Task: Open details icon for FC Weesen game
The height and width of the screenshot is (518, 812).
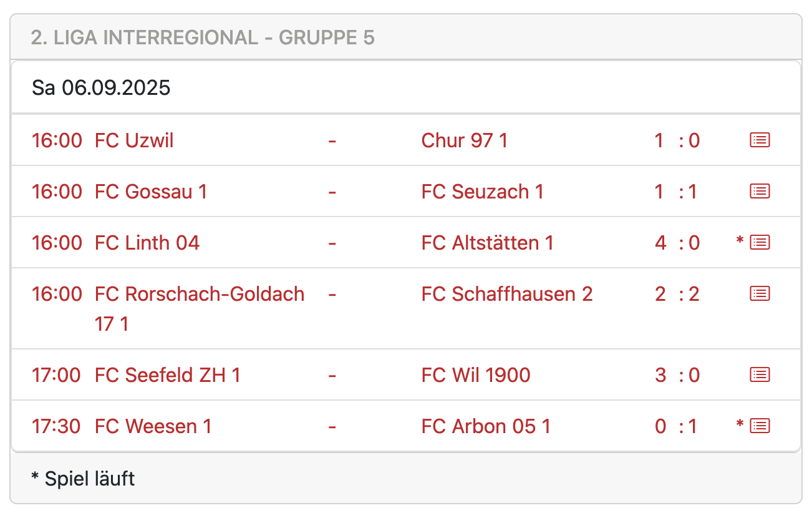Action: [759, 426]
